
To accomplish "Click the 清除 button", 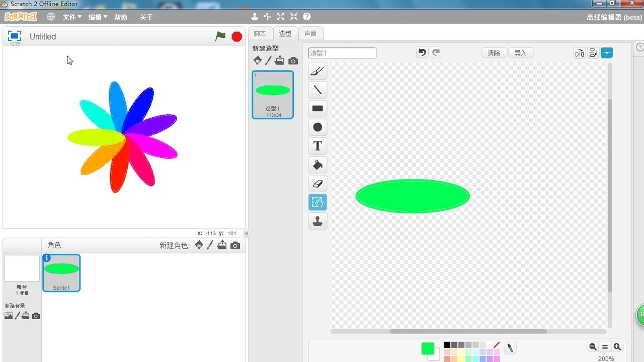I will pos(494,53).
